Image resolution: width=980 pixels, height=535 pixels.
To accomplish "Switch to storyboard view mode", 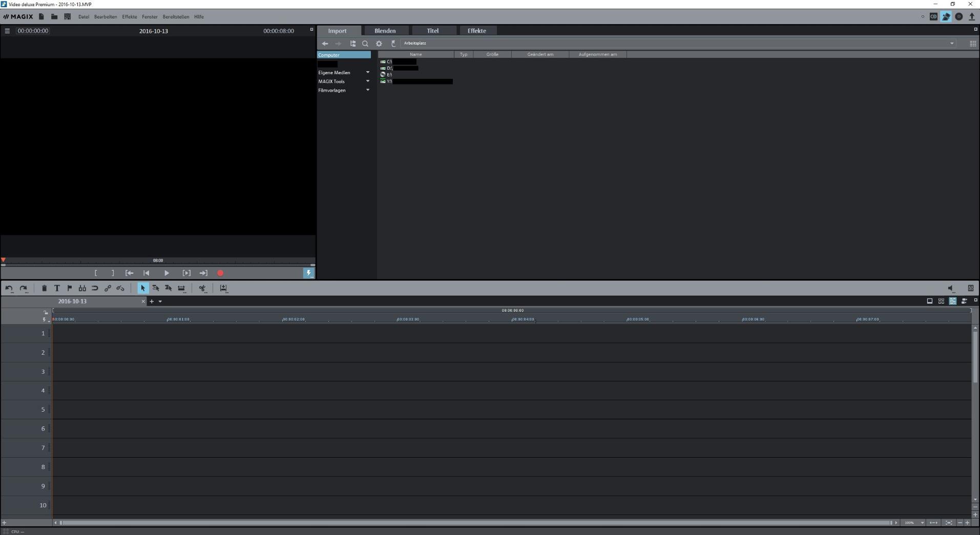I will [930, 301].
